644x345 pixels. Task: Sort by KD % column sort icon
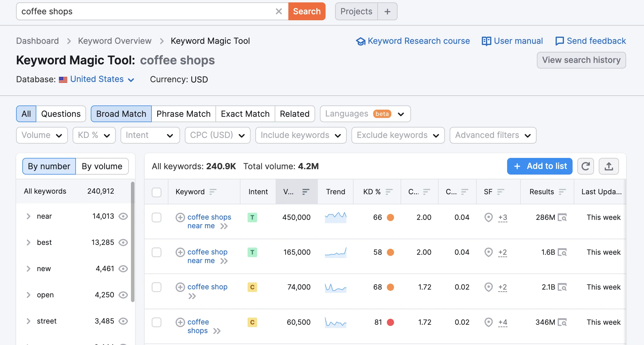pyautogui.click(x=389, y=192)
